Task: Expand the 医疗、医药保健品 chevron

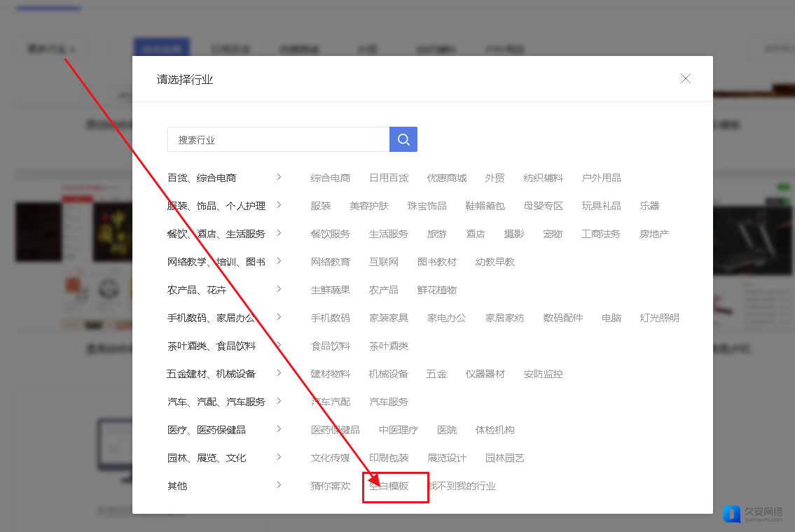Action: tap(279, 429)
